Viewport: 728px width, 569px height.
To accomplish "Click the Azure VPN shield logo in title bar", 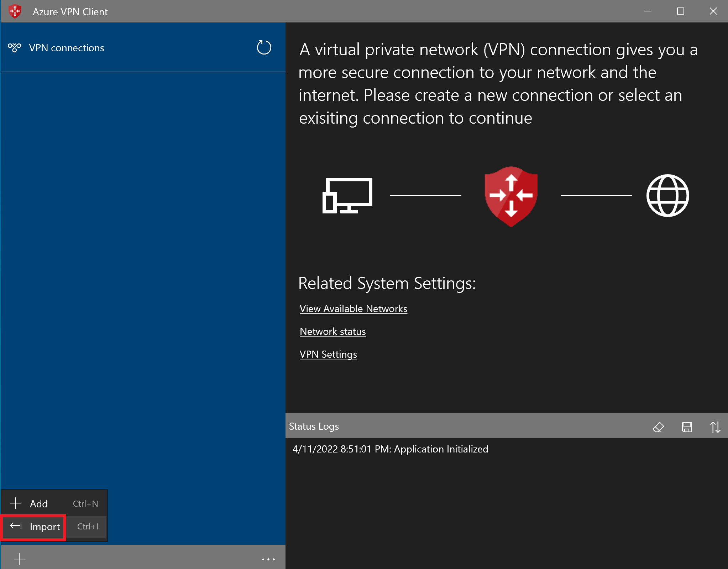I will pyautogui.click(x=15, y=11).
